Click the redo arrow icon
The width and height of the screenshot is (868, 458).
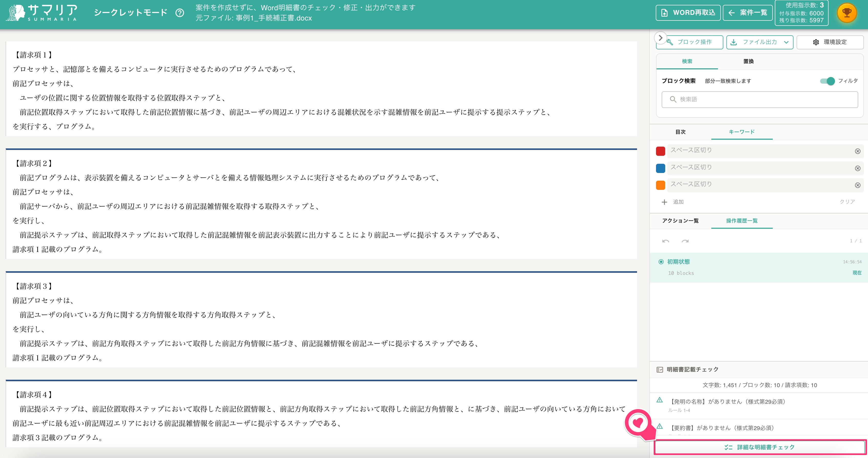point(685,241)
